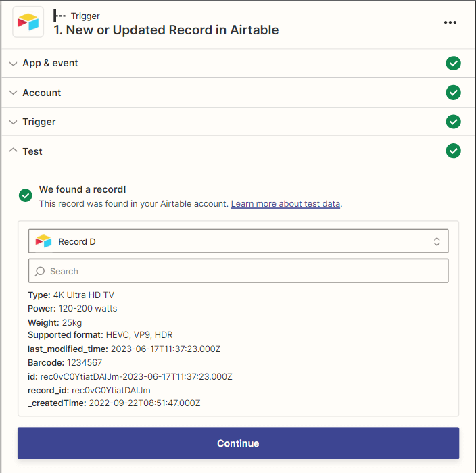Click Airtable icon in Record D selector
The height and width of the screenshot is (473, 476).
[43, 241]
